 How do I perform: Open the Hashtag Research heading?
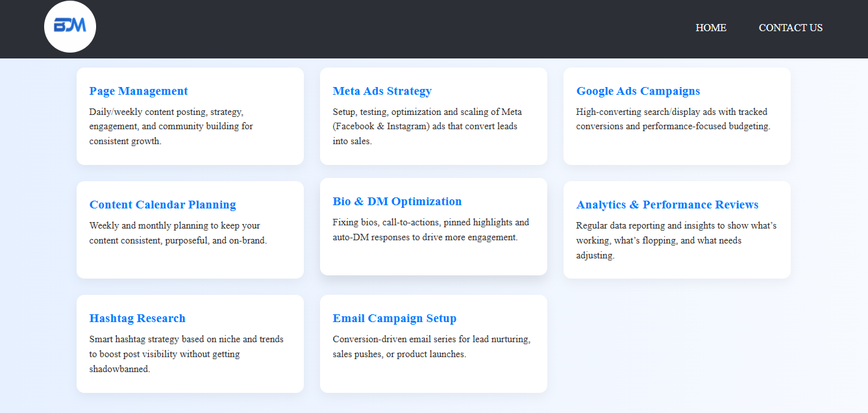tap(137, 318)
